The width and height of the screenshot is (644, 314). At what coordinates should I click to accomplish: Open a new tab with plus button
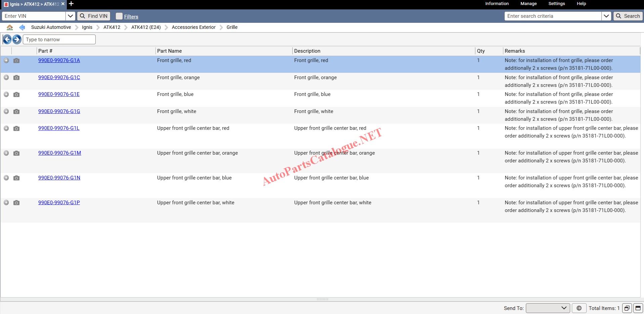point(71,4)
